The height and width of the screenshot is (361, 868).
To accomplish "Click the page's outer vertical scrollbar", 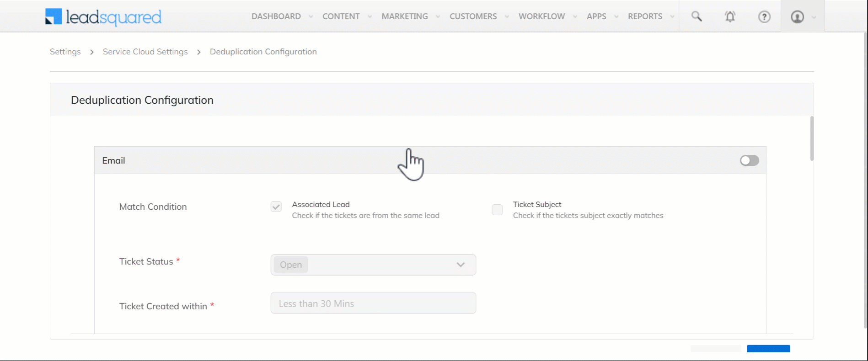I will pos(865,180).
